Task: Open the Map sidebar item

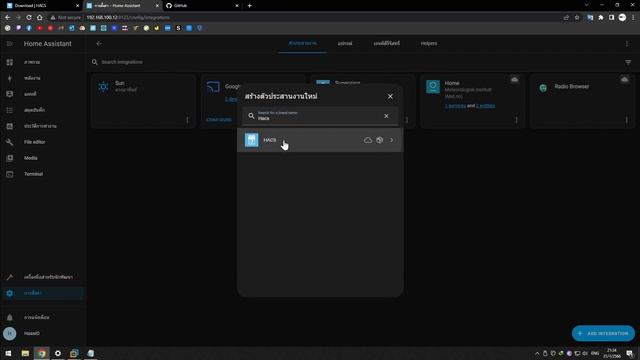Action: pos(43,94)
